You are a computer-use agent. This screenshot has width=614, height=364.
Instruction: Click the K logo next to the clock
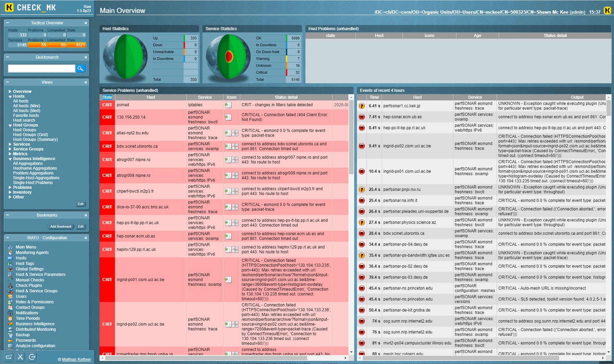tap(607, 11)
